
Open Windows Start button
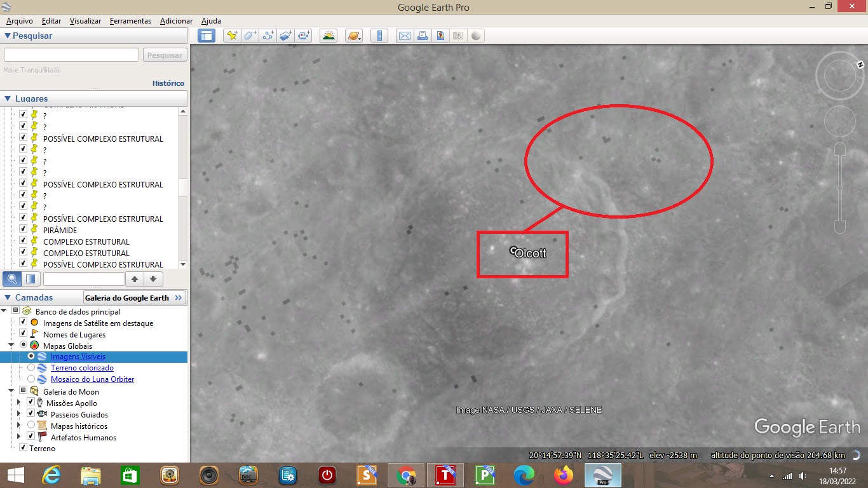[15, 475]
